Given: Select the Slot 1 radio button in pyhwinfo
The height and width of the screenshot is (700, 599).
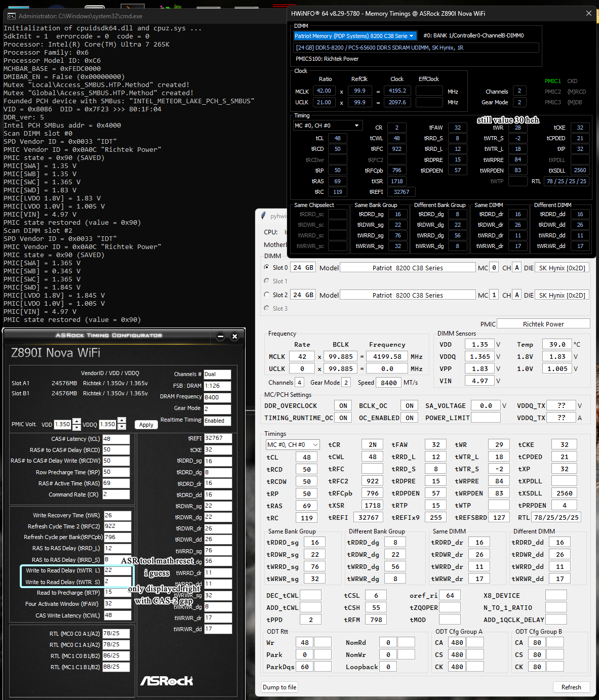Looking at the screenshot, I should [x=267, y=281].
